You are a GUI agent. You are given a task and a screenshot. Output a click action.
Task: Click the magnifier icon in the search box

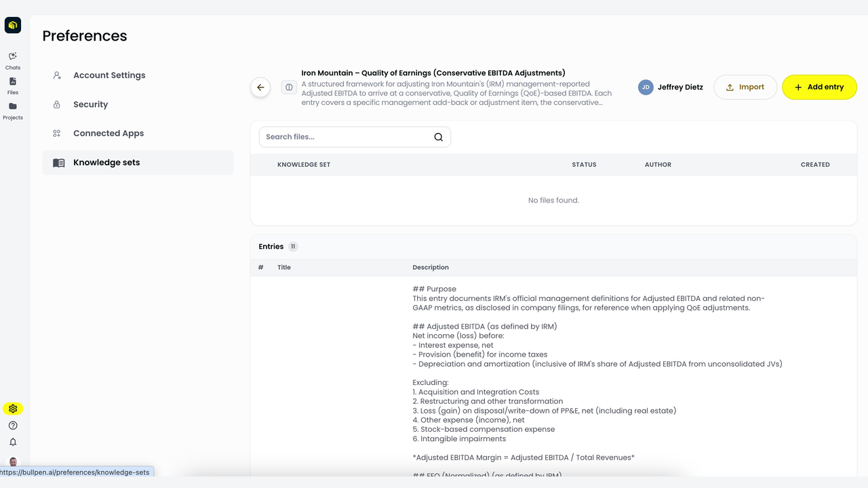[x=439, y=137]
